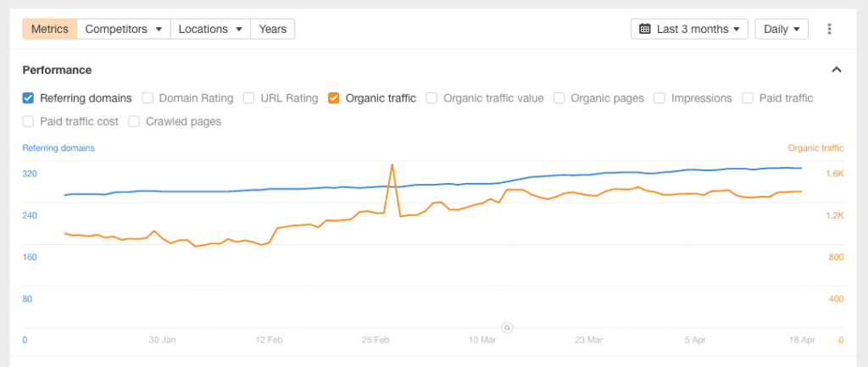Select the Paid traffic checkbox
Viewport: 868px width, 367px height.
[x=748, y=97]
